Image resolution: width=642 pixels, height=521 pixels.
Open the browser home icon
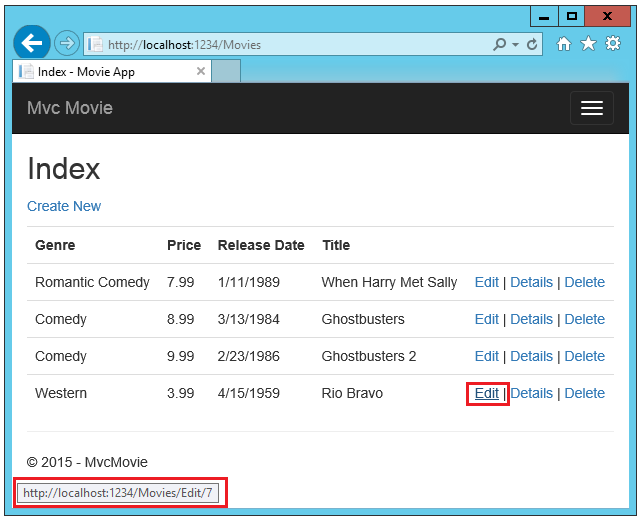[564, 43]
